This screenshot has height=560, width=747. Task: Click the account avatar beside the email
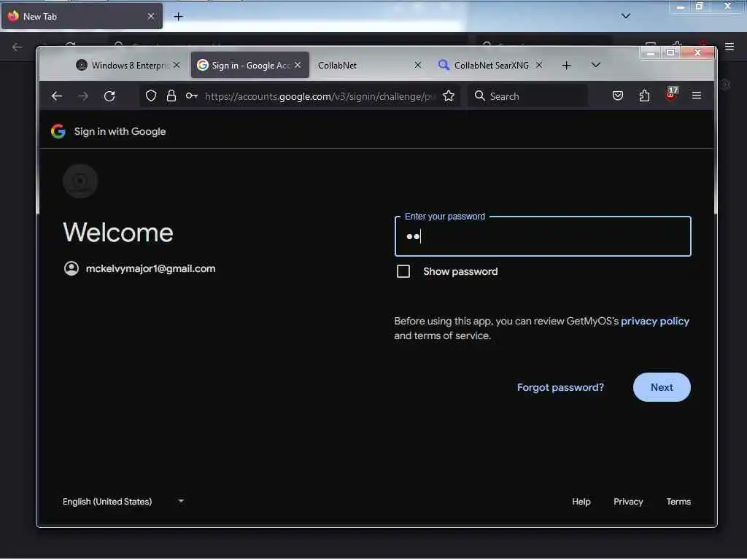71,268
